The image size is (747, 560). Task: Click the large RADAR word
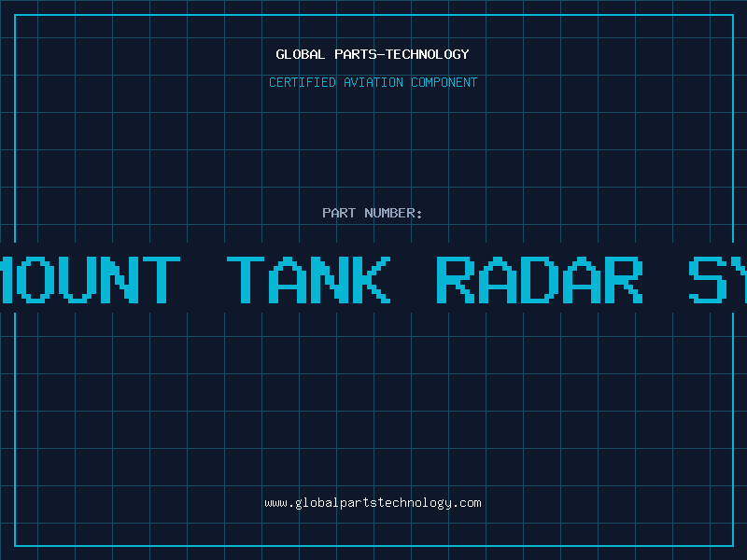(540, 279)
